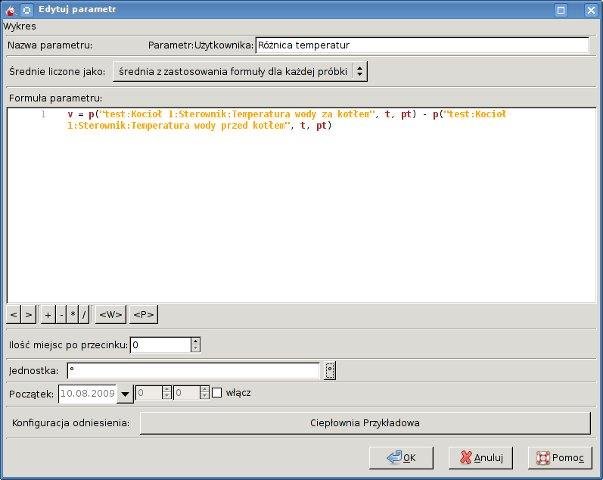Decrease the decimal places spinner value
Screen dimensions: 603x480
pyautogui.click(x=195, y=348)
